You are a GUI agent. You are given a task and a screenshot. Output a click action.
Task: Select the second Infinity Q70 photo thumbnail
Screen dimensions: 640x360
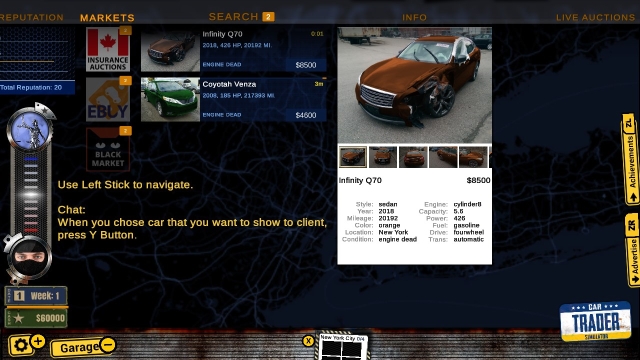(x=382, y=157)
